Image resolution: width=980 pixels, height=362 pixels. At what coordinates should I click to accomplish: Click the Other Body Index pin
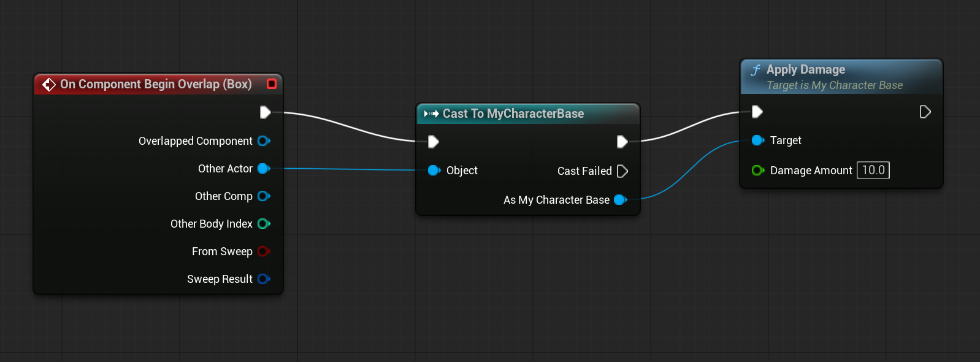coord(264,224)
